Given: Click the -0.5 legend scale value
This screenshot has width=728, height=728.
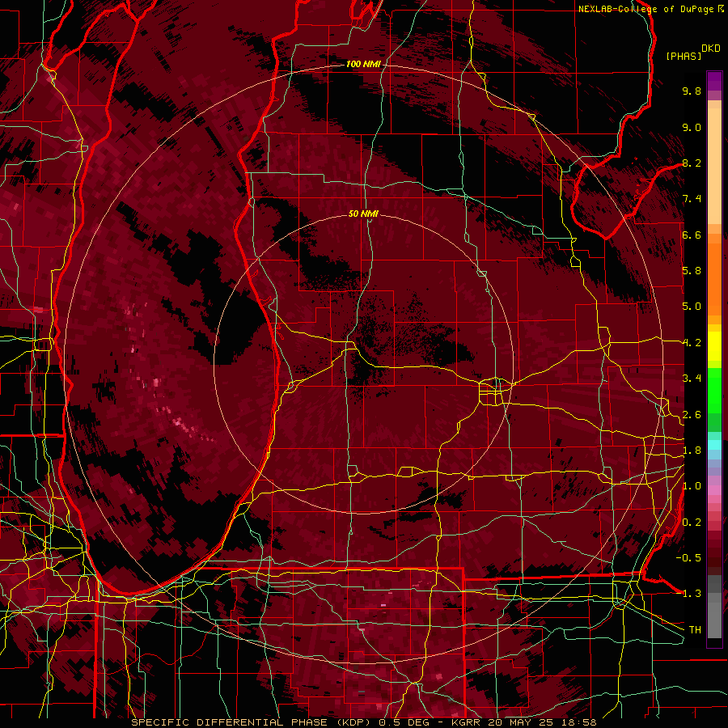Looking at the screenshot, I should 688,558.
